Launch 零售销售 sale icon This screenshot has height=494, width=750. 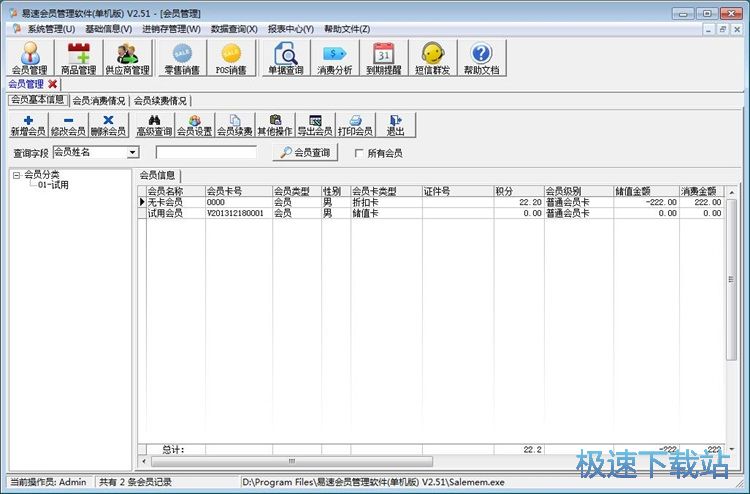pyautogui.click(x=182, y=59)
